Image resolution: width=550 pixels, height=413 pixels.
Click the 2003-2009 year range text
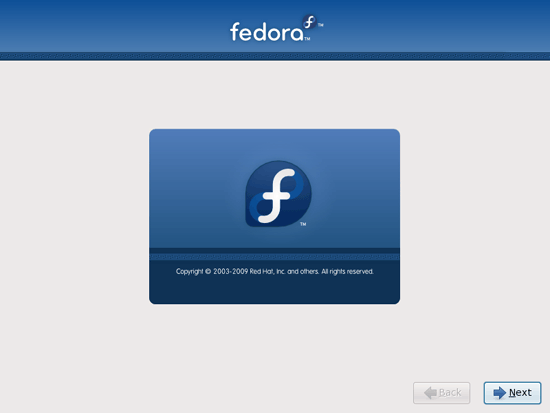[230, 271]
